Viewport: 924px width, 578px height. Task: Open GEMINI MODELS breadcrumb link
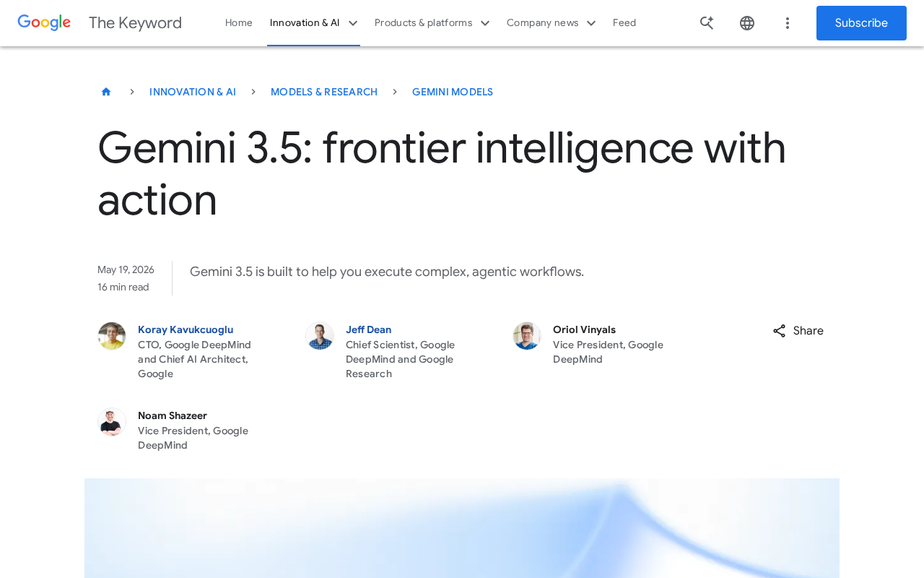coord(453,92)
